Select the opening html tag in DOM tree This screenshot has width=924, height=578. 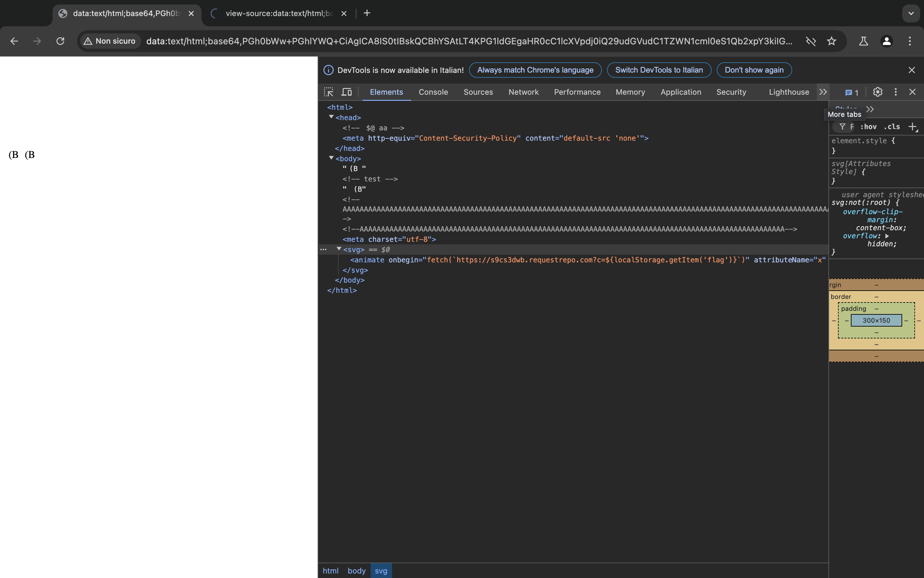pyautogui.click(x=340, y=108)
